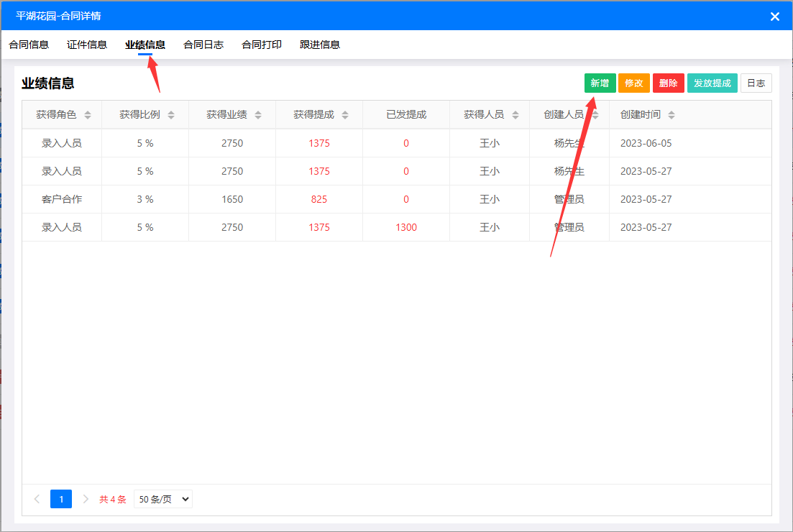Switch to 合同日志 tab
Image resolution: width=793 pixels, height=532 pixels.
[x=203, y=45]
